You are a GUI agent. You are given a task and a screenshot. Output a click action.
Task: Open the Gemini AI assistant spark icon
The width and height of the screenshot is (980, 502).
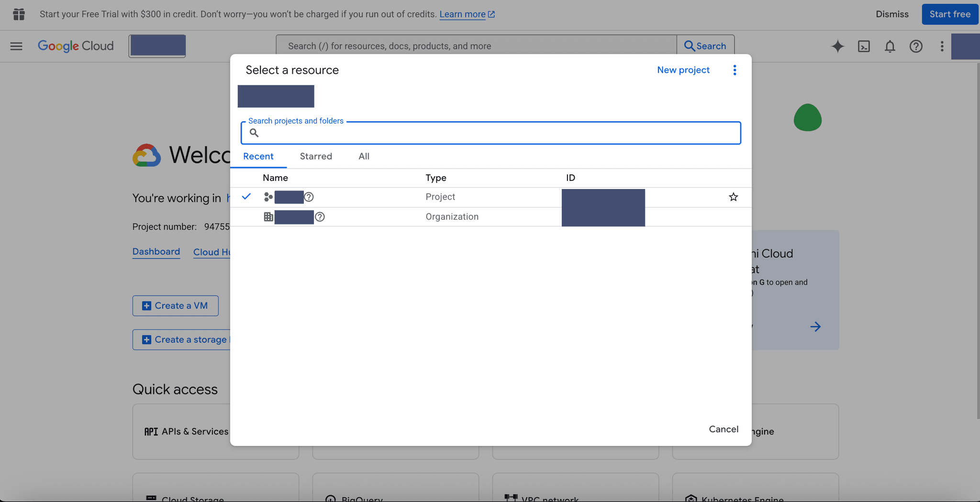coord(837,46)
